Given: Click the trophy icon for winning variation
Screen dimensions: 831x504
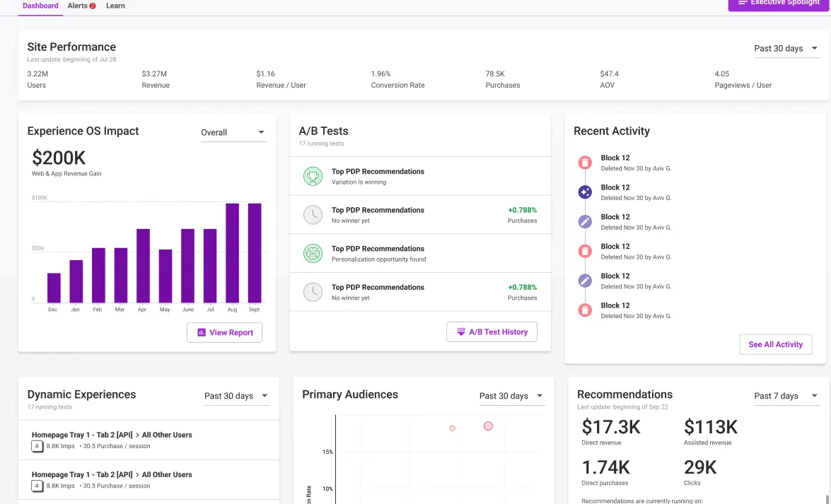Looking at the screenshot, I should click(313, 177).
